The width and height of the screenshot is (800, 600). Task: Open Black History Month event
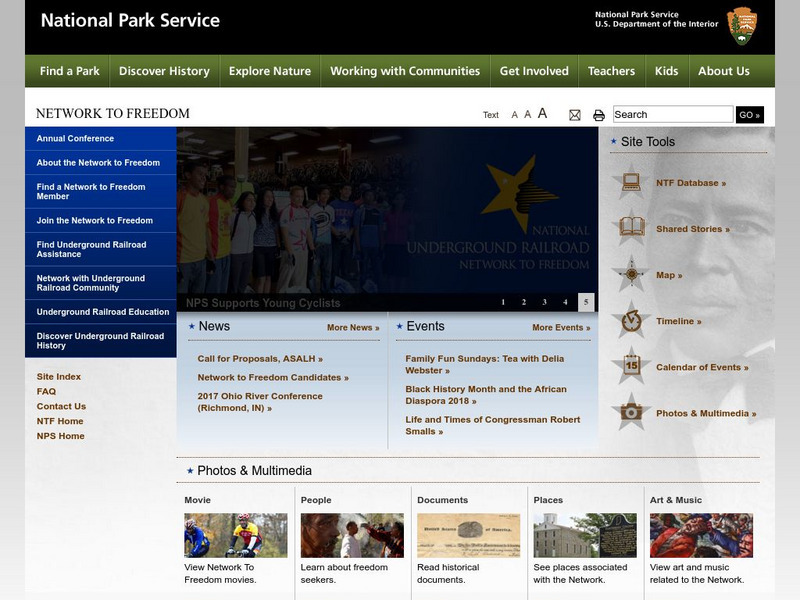486,395
